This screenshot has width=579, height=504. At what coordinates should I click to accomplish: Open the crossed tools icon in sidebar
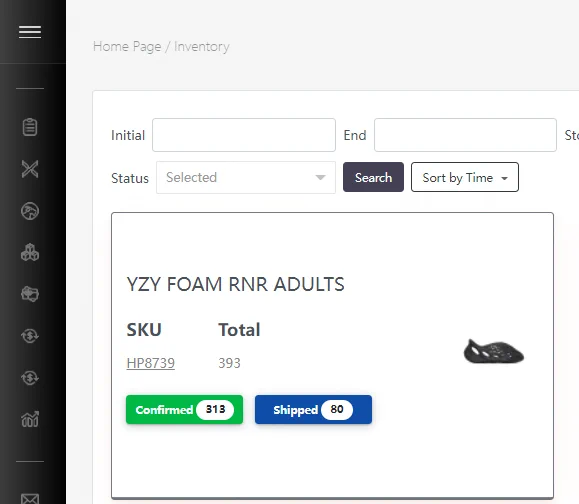30,169
